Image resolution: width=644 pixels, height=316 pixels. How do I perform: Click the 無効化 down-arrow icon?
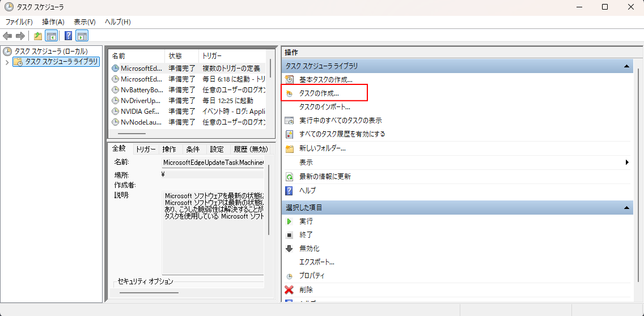tap(289, 249)
